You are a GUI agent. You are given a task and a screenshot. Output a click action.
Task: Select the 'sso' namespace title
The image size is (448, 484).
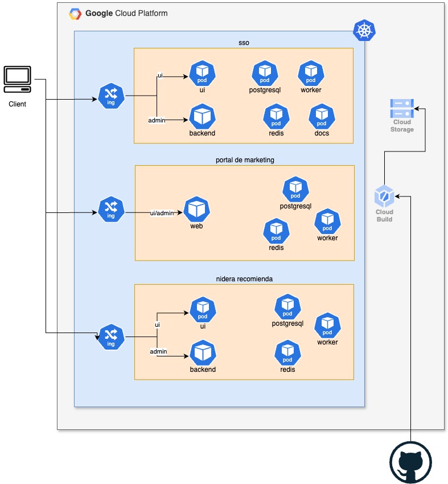(244, 43)
